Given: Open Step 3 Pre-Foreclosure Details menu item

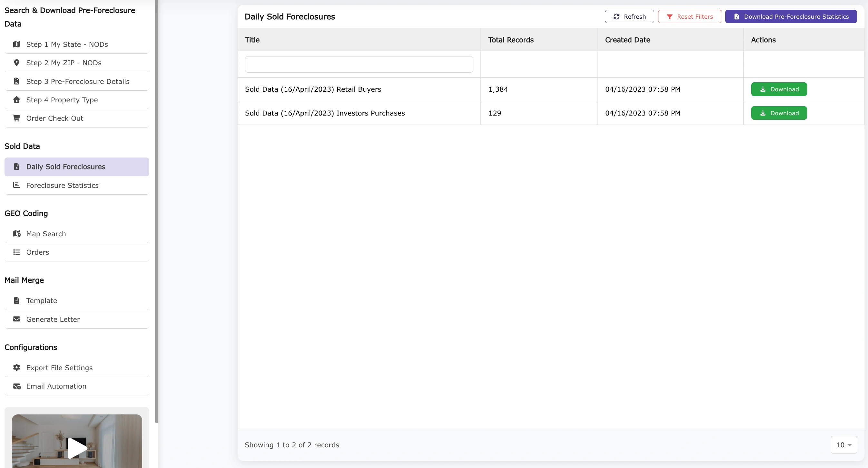Looking at the screenshot, I should tap(77, 81).
